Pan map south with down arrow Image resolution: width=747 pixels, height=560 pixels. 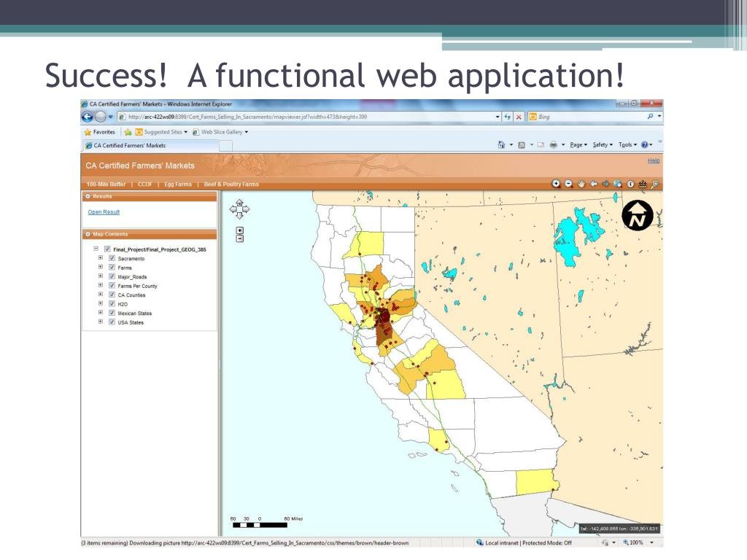[x=239, y=215]
